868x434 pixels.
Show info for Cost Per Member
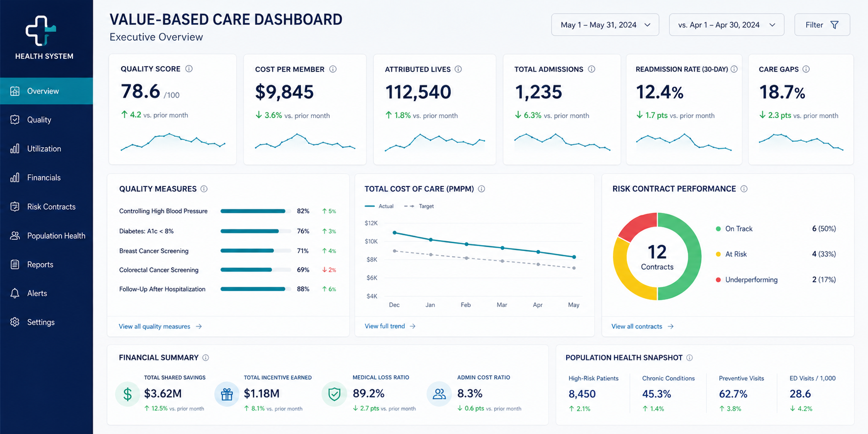coord(333,69)
